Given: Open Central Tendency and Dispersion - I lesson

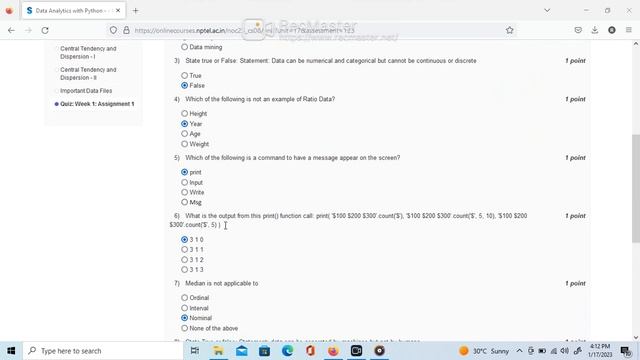Looking at the screenshot, I should click(x=88, y=53).
